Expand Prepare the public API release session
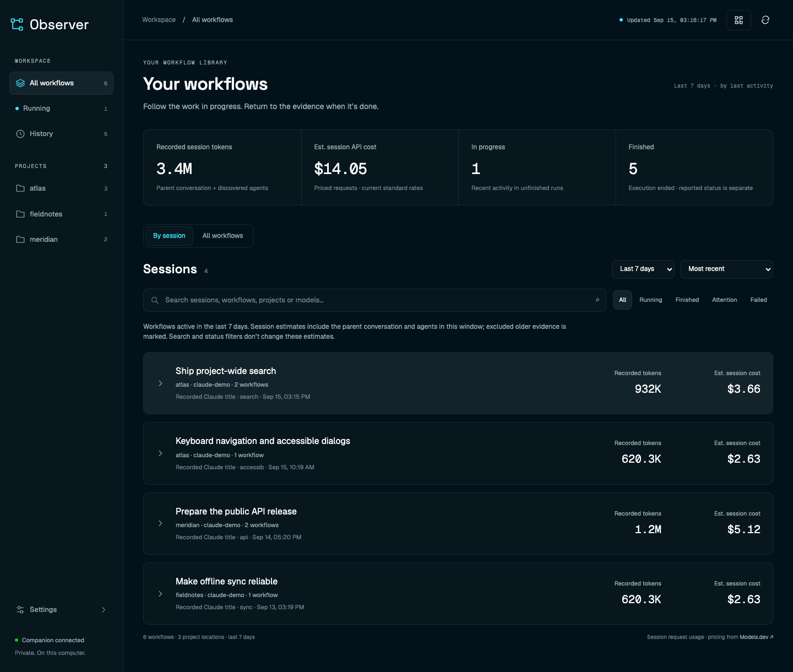 point(160,523)
